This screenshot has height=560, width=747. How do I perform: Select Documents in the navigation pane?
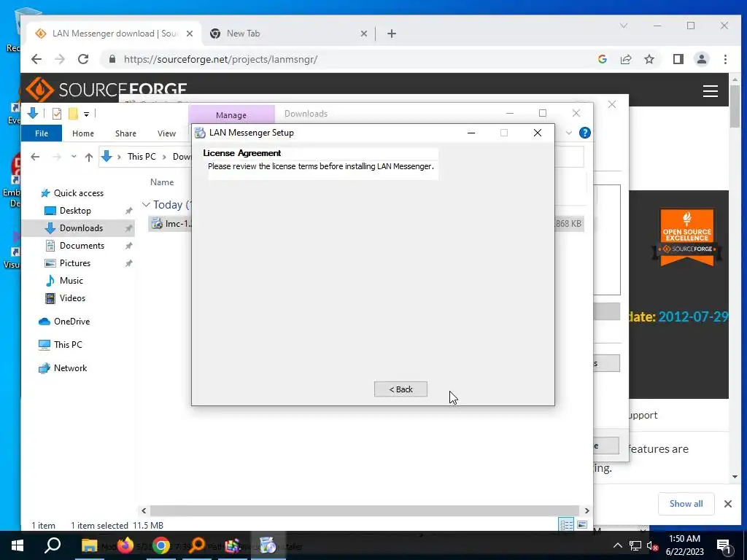(x=82, y=246)
